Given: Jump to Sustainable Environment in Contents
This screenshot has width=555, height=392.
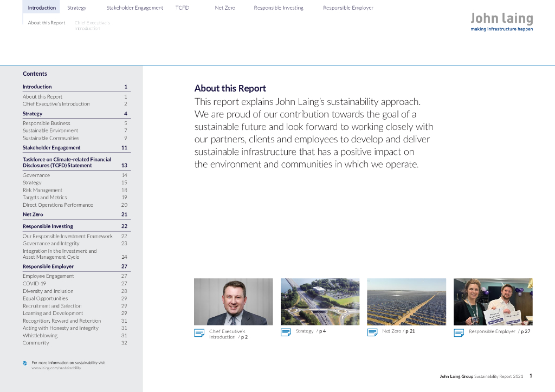Looking at the screenshot, I should [75, 131].
